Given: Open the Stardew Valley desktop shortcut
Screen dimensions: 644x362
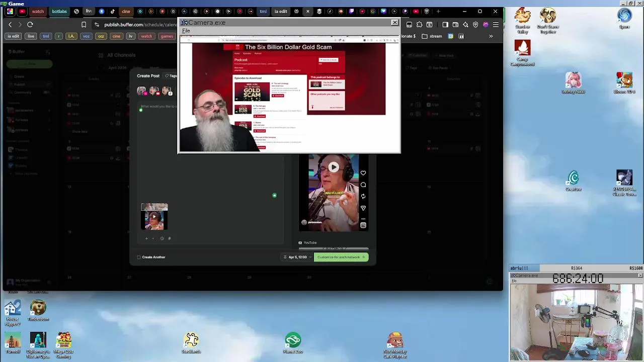Looking at the screenshot, I should pos(522,21).
